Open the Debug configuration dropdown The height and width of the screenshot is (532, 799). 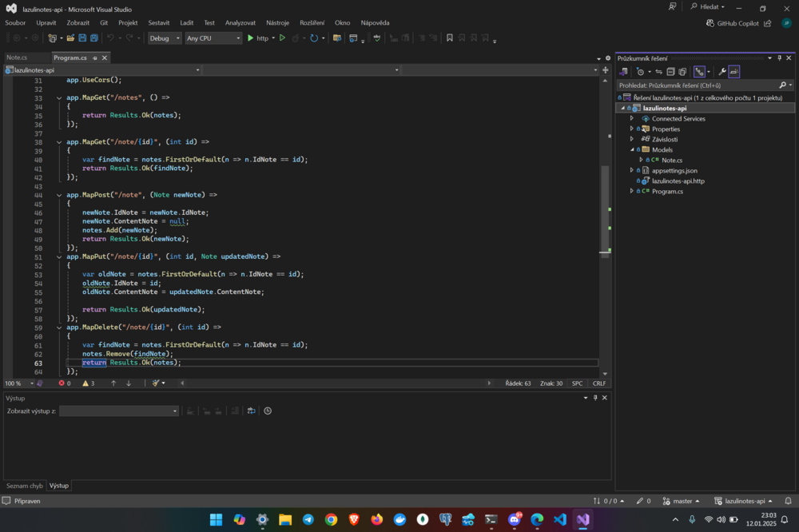pyautogui.click(x=165, y=38)
